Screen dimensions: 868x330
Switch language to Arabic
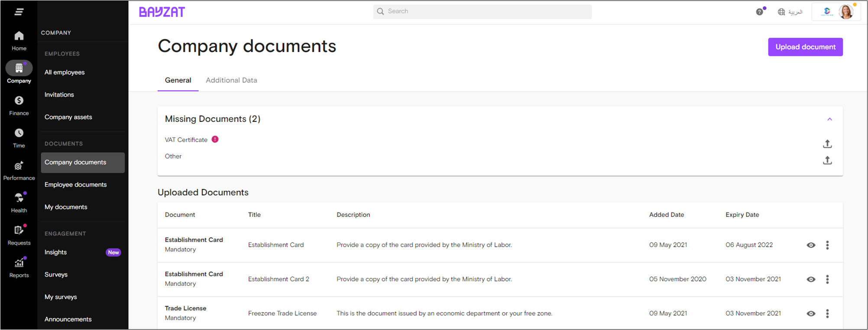[x=790, y=12]
